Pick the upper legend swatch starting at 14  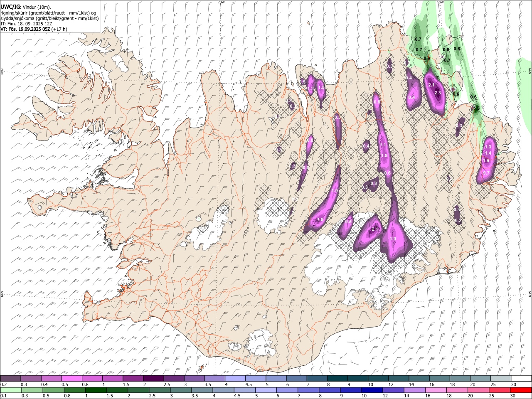click(x=419, y=378)
